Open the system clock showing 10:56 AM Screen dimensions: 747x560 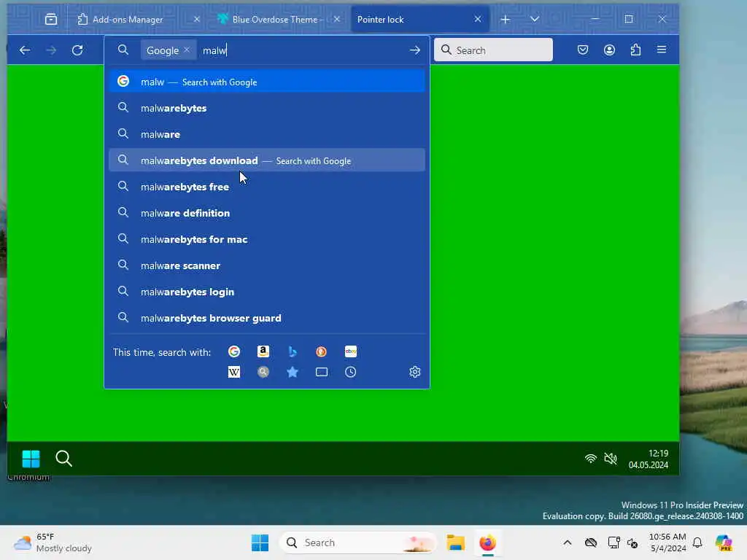[x=667, y=542]
